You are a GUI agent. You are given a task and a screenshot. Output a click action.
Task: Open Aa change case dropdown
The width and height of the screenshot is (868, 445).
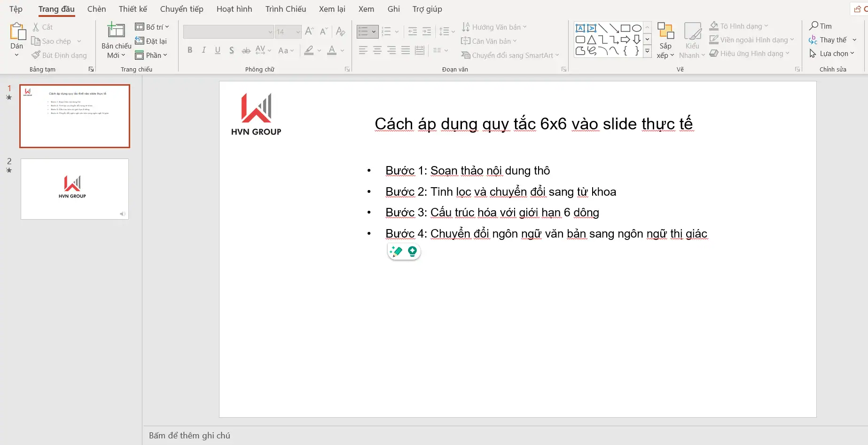tap(286, 50)
